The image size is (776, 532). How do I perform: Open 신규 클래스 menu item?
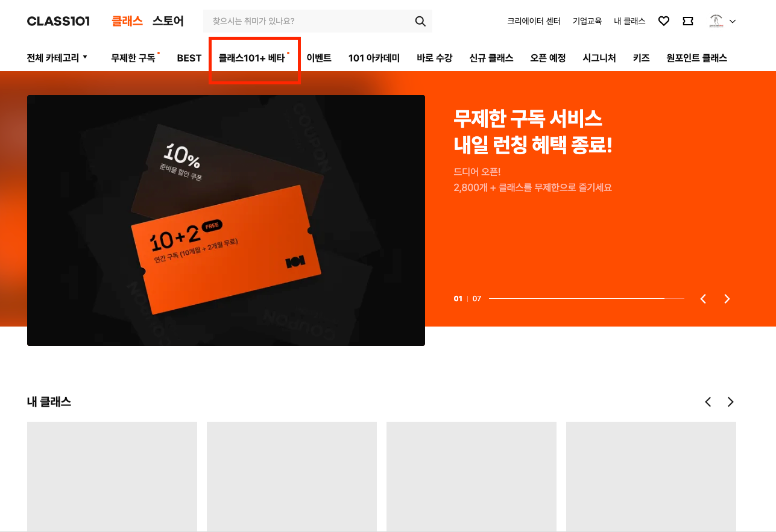pos(491,58)
